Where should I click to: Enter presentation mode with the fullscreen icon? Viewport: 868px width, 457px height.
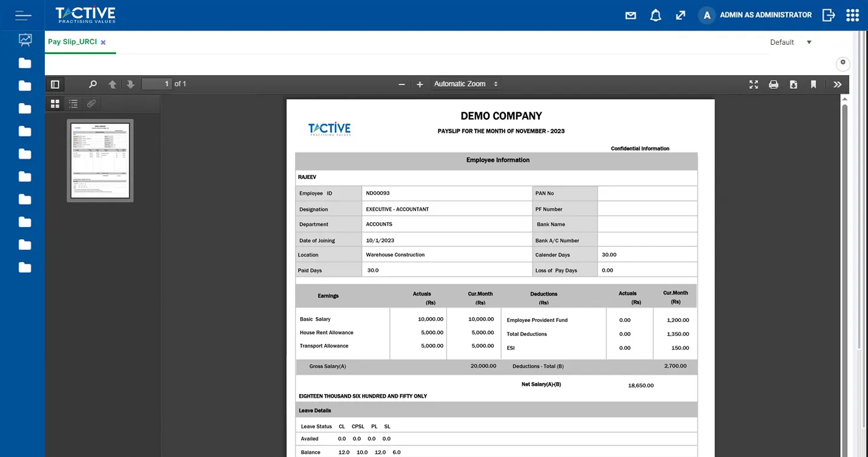(x=753, y=84)
